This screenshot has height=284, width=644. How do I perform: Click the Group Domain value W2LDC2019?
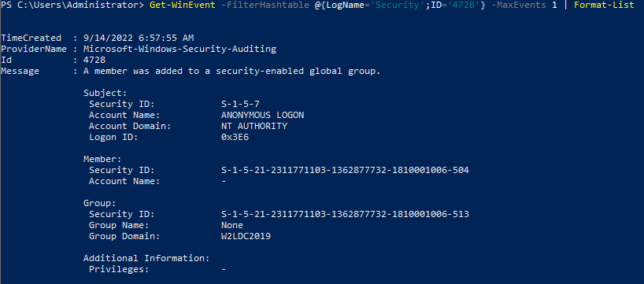tap(246, 236)
